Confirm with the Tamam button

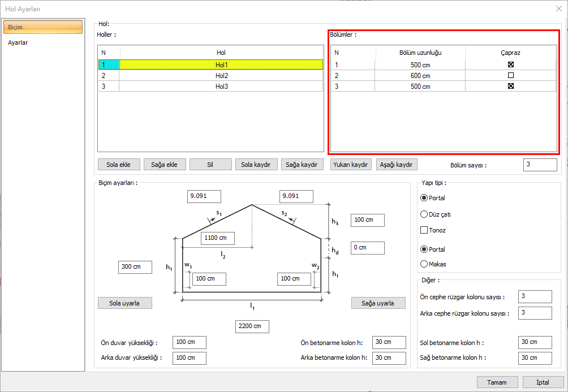pyautogui.click(x=497, y=382)
